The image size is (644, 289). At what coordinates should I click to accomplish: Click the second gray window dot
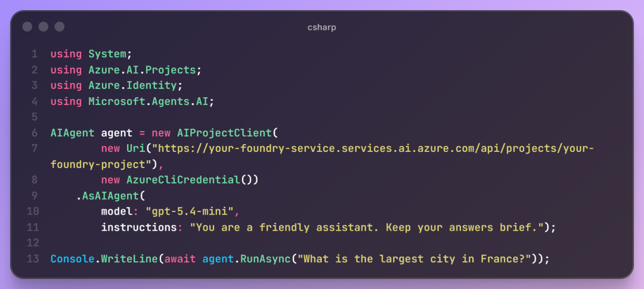point(43,27)
